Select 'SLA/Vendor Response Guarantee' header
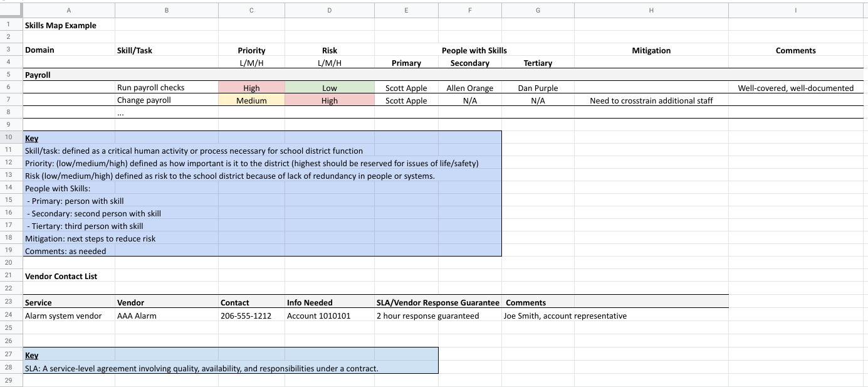Image resolution: width=868 pixels, height=387 pixels. pos(438,302)
